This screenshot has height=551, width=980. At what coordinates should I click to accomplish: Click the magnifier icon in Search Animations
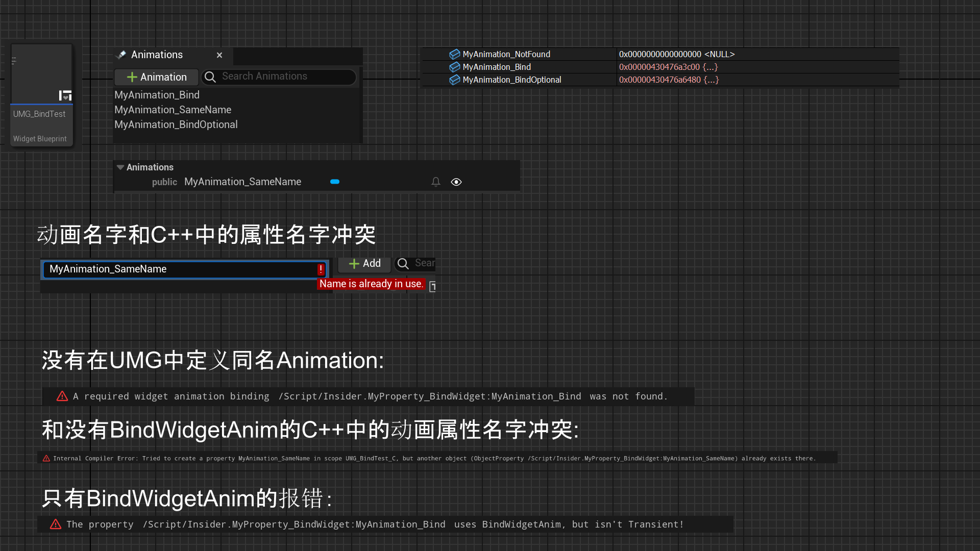(x=210, y=77)
